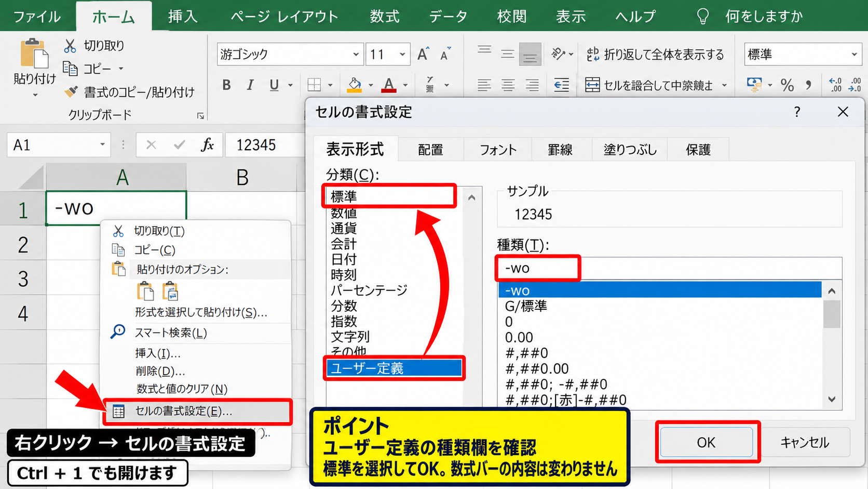Align text to bottom of cell
Image resolution: width=868 pixels, height=489 pixels.
(530, 54)
